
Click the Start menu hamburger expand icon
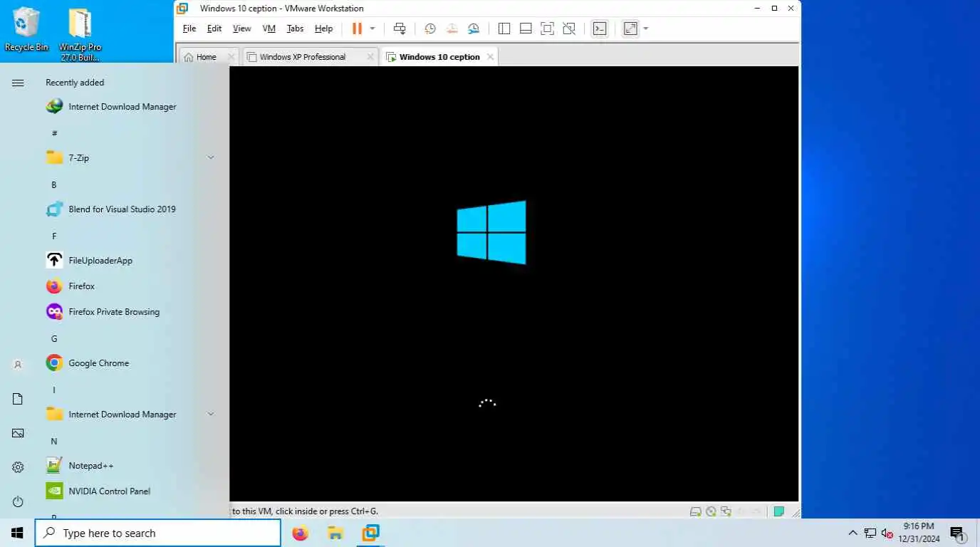(18, 83)
